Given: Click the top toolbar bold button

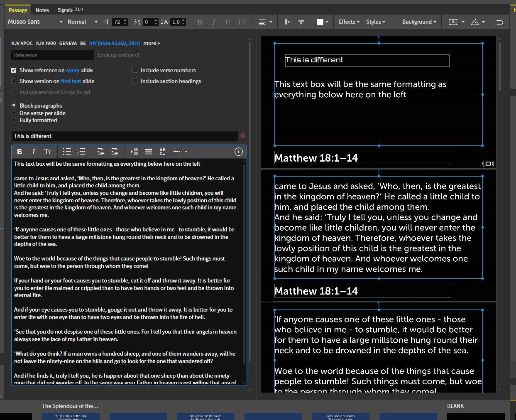Looking at the screenshot, I should [200, 22].
